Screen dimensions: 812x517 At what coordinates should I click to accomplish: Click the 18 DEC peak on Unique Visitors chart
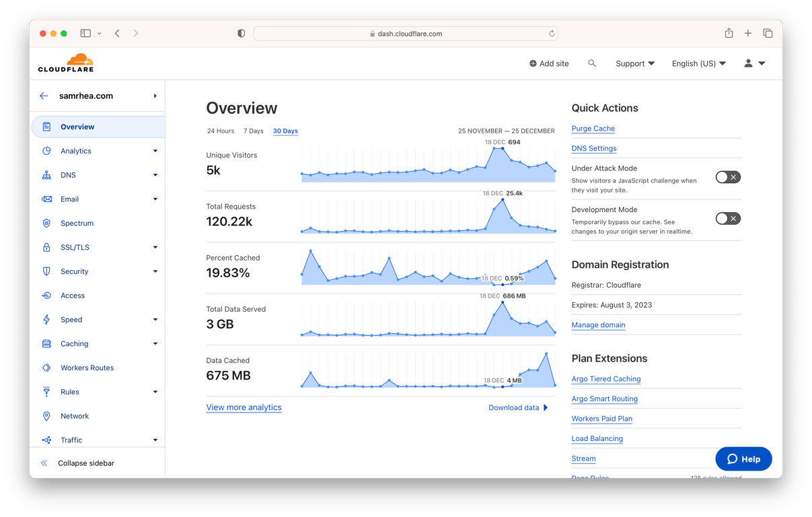pyautogui.click(x=503, y=149)
